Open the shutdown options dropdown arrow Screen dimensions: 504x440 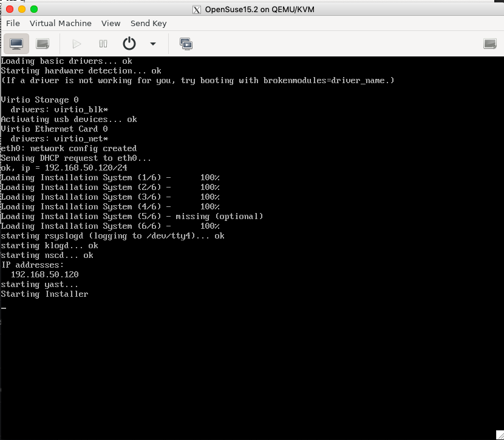[153, 44]
